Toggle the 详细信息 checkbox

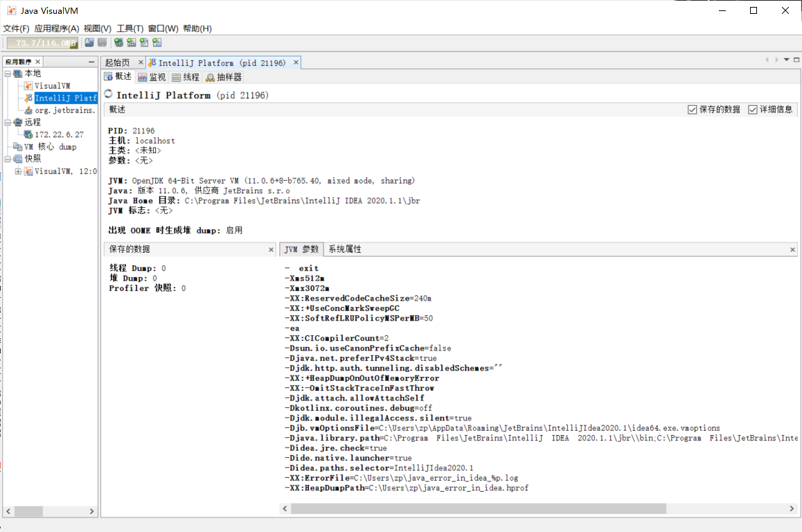coord(752,109)
